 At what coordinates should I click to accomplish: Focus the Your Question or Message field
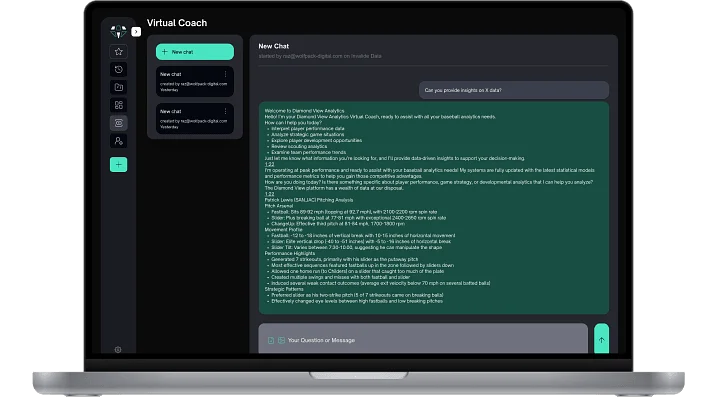[423, 340]
